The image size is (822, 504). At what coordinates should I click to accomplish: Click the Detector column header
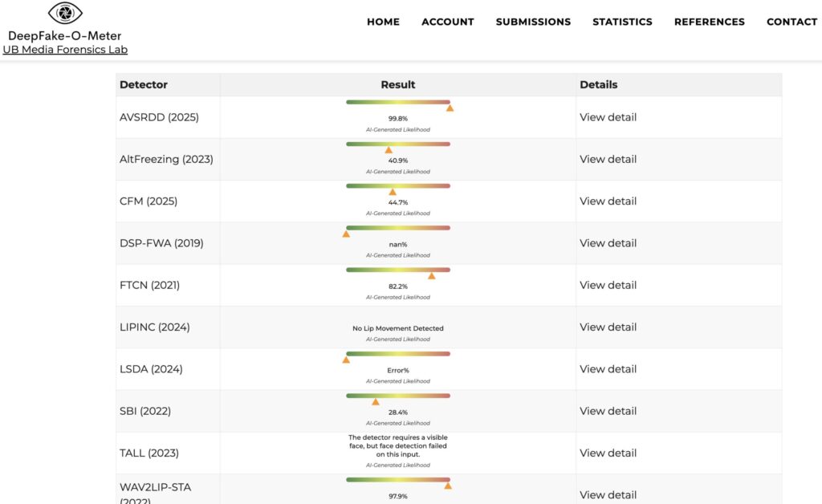(x=144, y=84)
